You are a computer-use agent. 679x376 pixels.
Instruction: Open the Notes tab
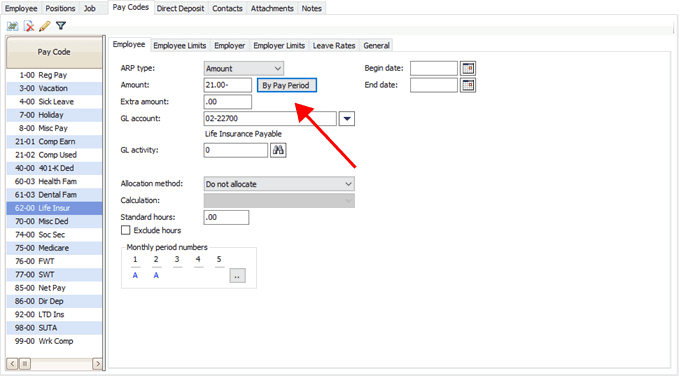[x=312, y=8]
